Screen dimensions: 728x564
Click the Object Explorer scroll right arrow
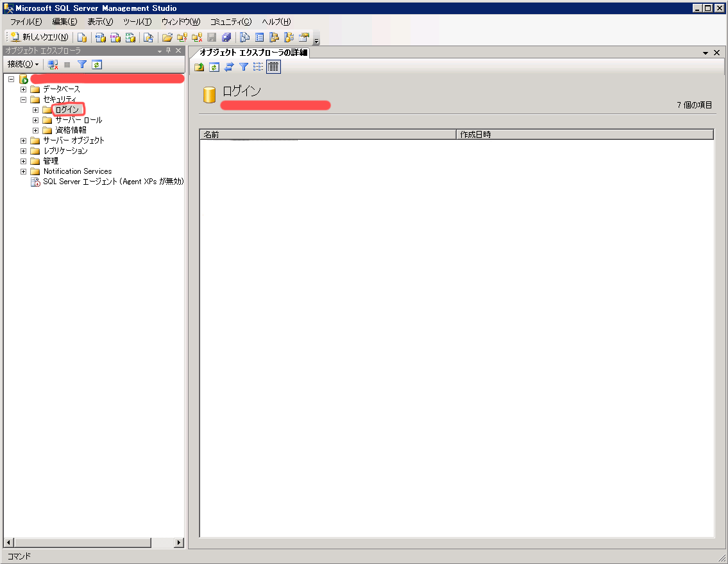click(179, 542)
